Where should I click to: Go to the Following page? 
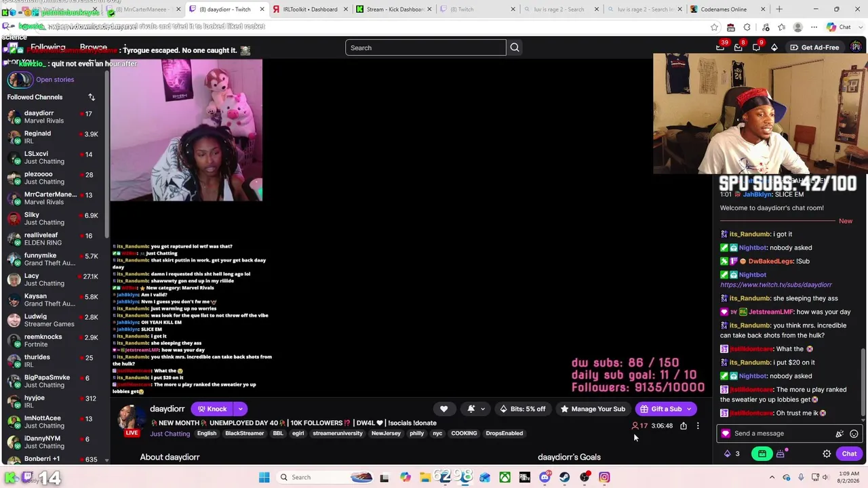tap(47, 47)
